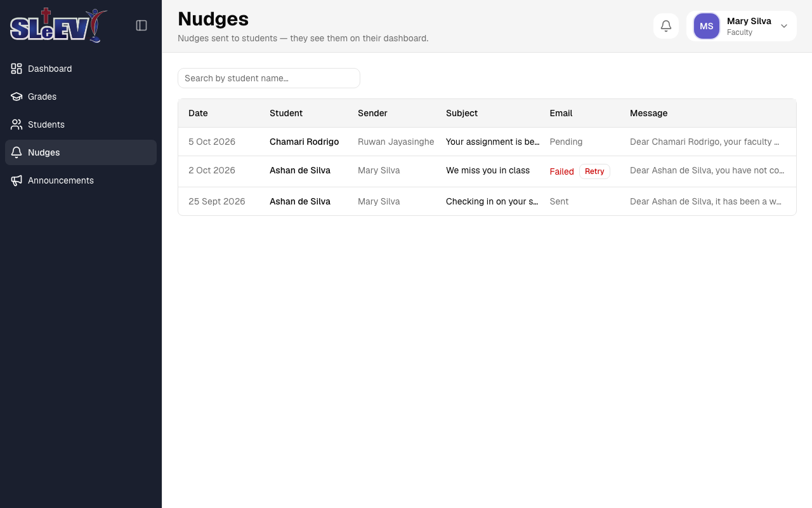Viewport: 812px width, 508px height.
Task: Focus the student name search field
Action: point(269,78)
